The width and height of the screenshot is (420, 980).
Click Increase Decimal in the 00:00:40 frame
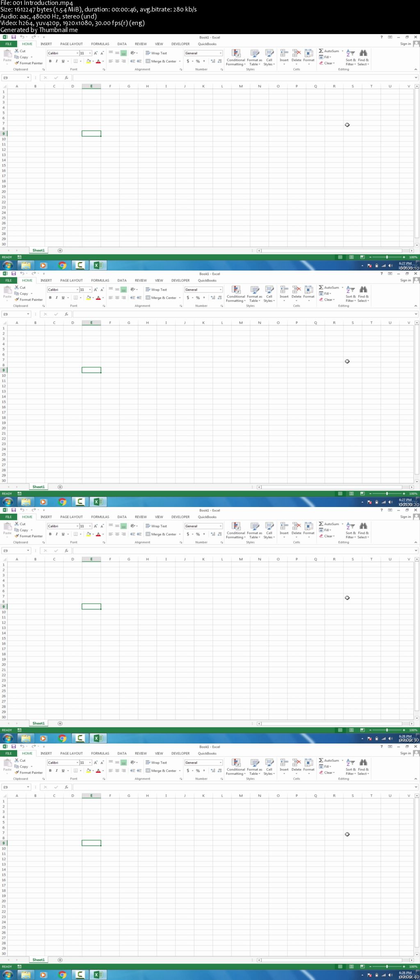coord(213,771)
